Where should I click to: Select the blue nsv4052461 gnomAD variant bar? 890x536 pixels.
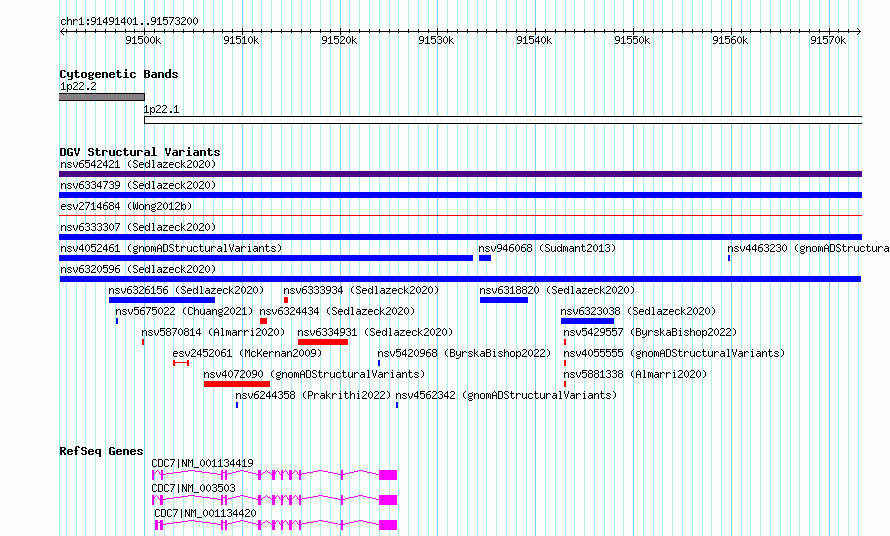coord(266,258)
